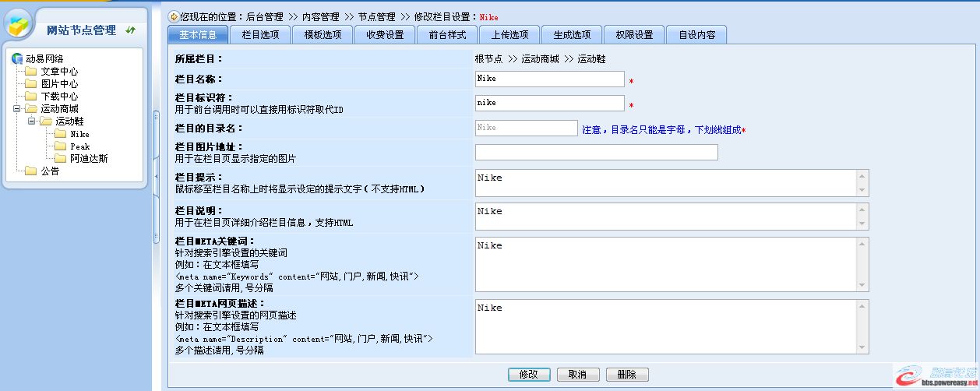
Task: Click the Peak folder icon in tree
Action: (61, 146)
